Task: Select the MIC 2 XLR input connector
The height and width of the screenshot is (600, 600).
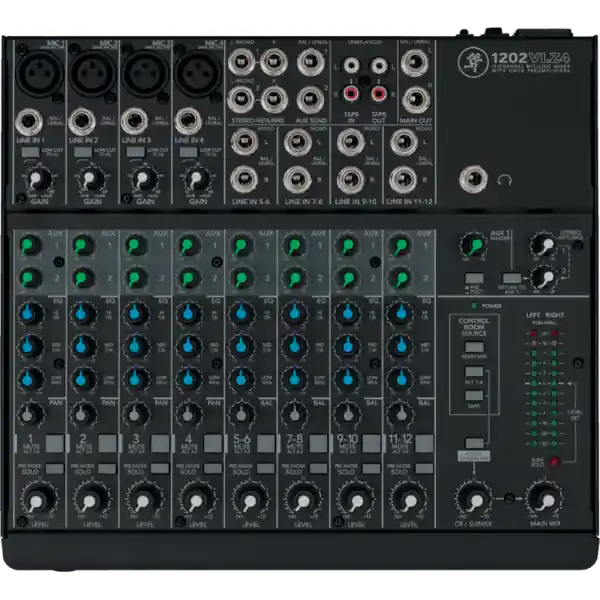Action: pos(92,74)
